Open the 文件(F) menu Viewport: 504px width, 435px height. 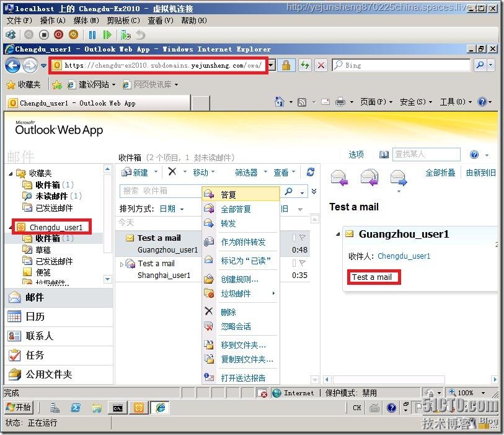click(19, 20)
